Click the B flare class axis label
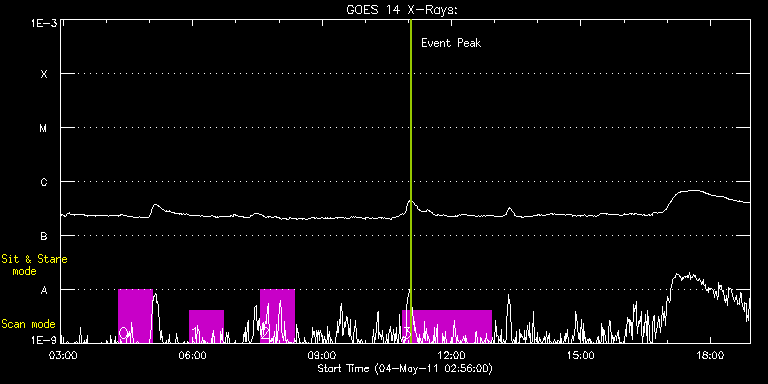 coord(44,236)
